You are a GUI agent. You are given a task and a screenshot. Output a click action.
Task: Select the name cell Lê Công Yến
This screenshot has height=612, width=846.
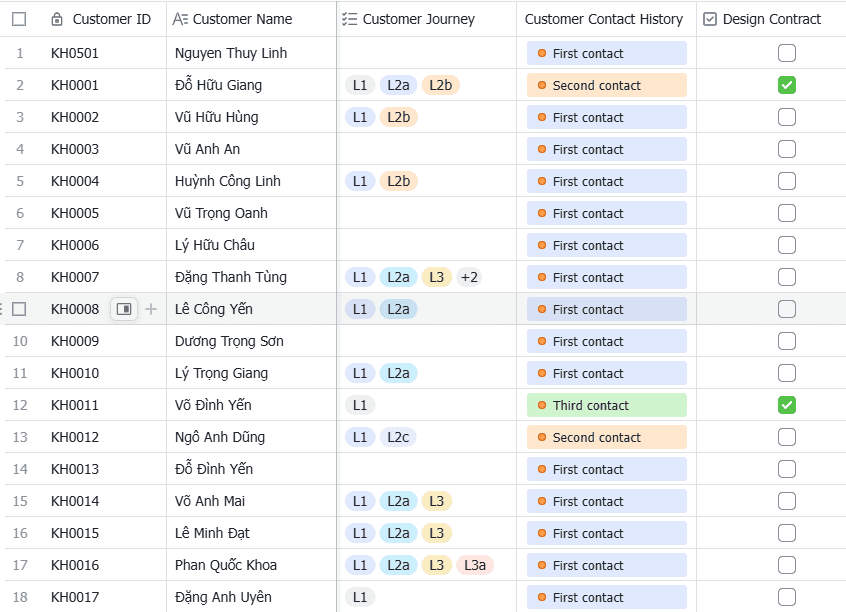[x=251, y=309]
